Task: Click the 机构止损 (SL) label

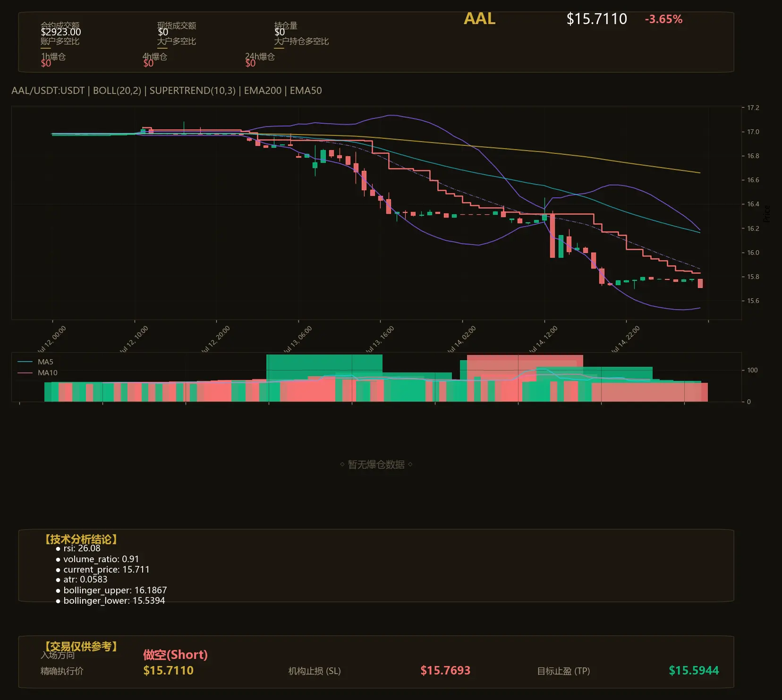Action: pyautogui.click(x=314, y=671)
